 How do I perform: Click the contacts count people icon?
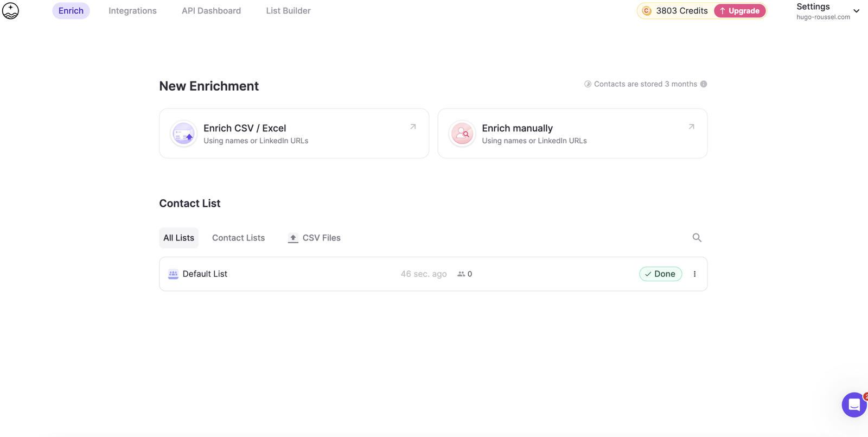[x=461, y=274]
